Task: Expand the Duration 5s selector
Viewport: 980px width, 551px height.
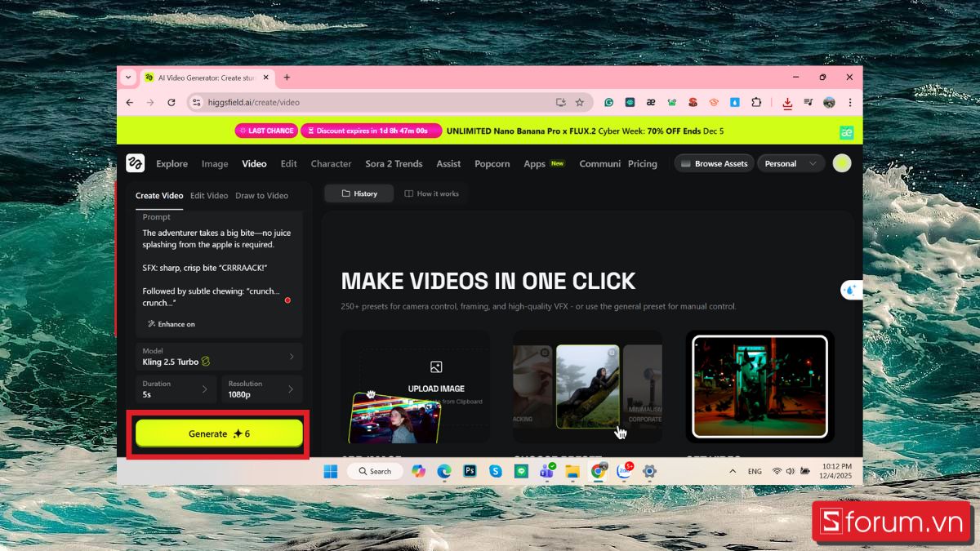Action: click(x=176, y=389)
